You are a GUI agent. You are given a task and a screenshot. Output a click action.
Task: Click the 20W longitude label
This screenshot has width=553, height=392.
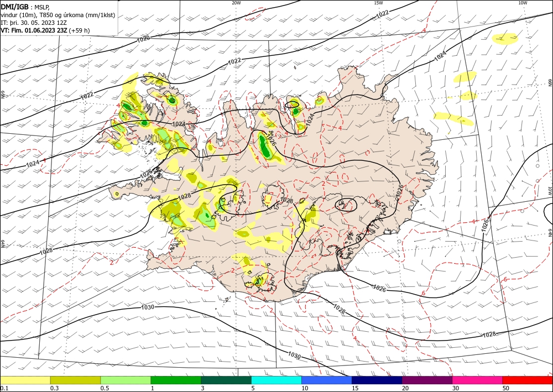click(236, 3)
